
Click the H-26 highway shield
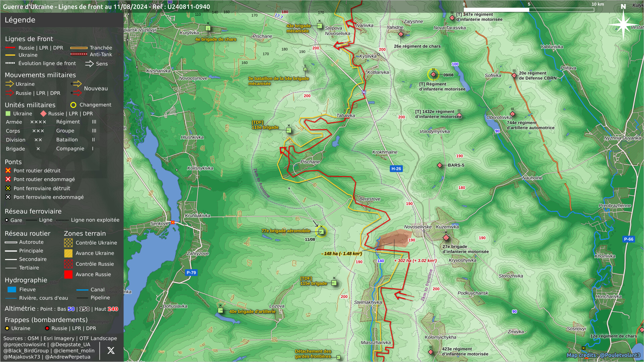[x=396, y=169]
